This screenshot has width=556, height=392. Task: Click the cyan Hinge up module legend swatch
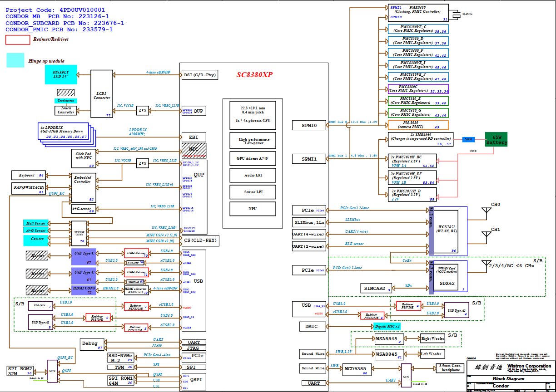click(15, 60)
